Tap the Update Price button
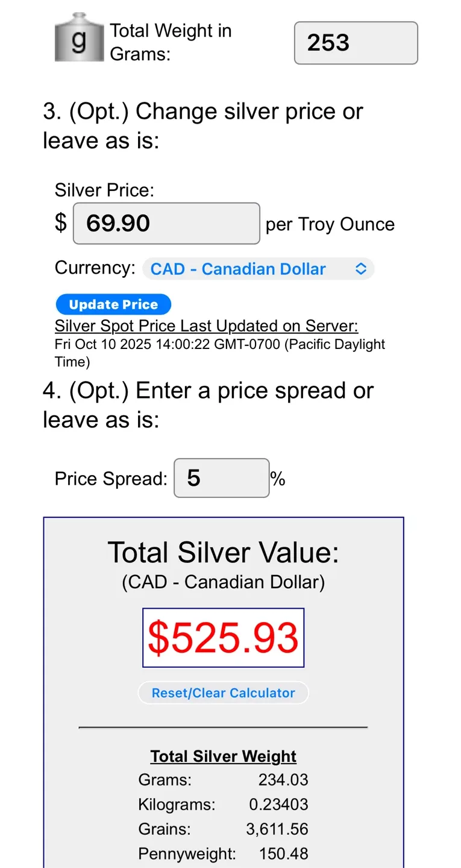461x868 pixels. point(113,304)
